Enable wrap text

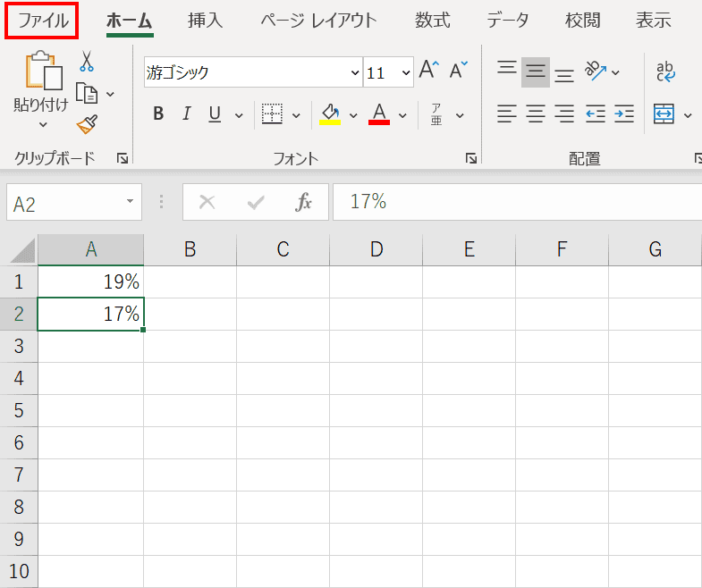[x=665, y=71]
